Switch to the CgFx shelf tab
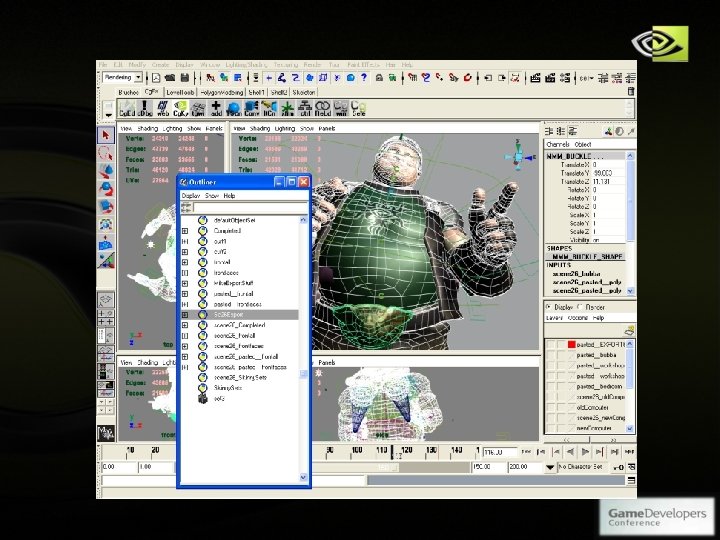The image size is (720, 540). (x=152, y=92)
